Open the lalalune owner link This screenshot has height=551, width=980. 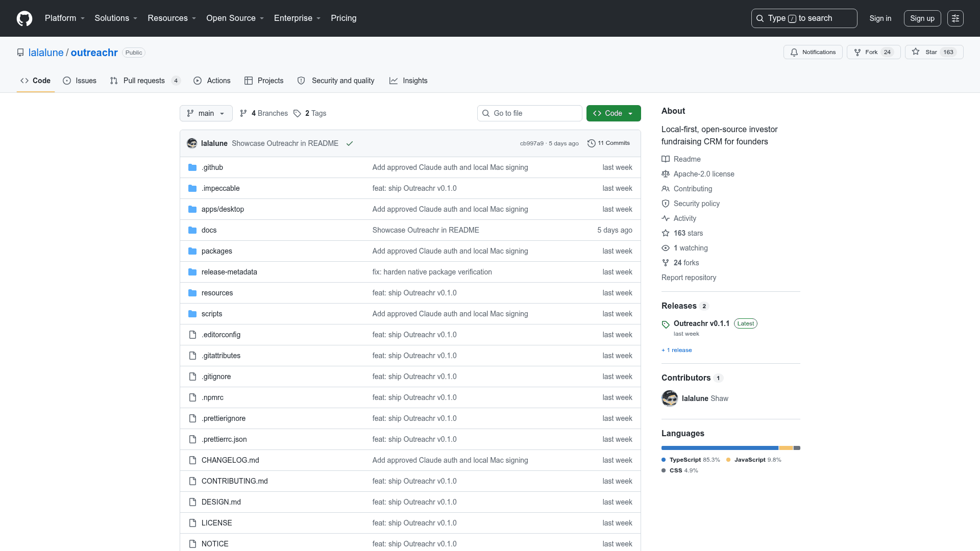click(x=46, y=53)
